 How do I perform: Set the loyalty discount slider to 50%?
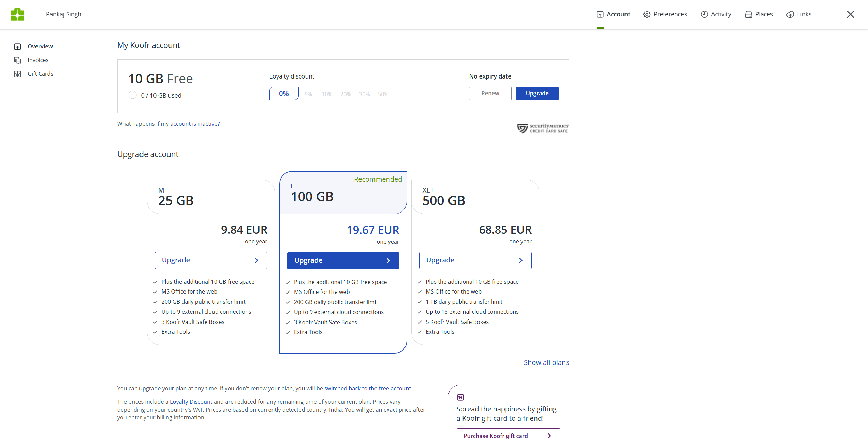coord(383,94)
